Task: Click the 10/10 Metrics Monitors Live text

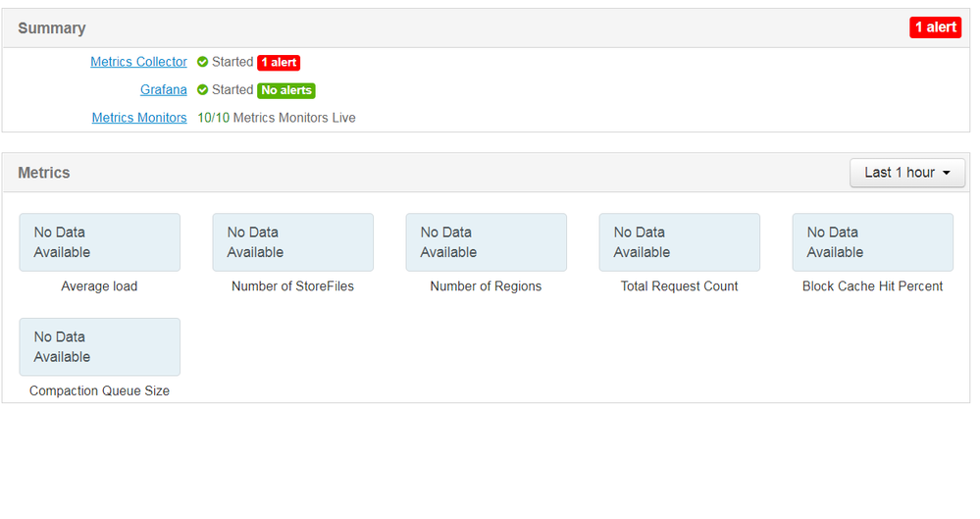Action: tap(277, 118)
